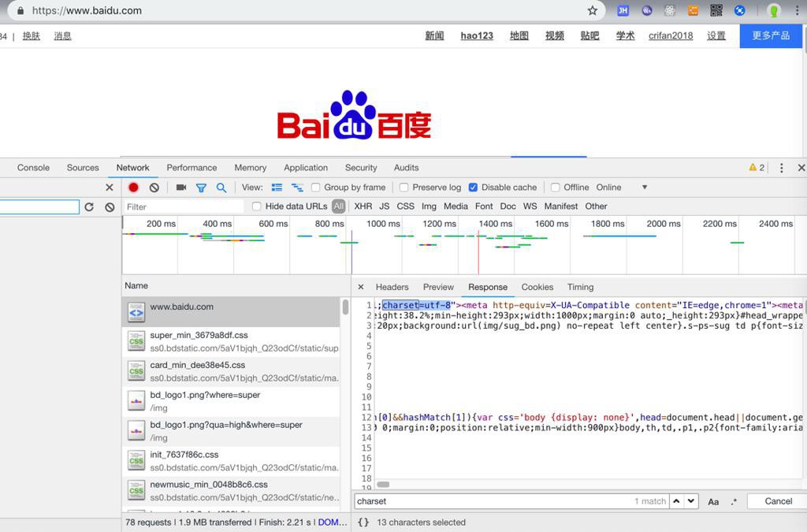Jump to next search match
Viewport: 807px width, 532px height.
click(690, 500)
